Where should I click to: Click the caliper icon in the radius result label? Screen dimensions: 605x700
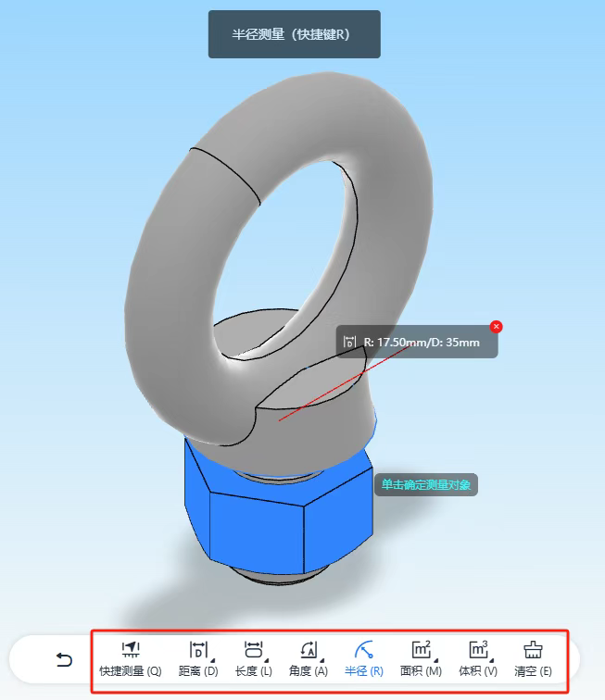click(x=349, y=343)
